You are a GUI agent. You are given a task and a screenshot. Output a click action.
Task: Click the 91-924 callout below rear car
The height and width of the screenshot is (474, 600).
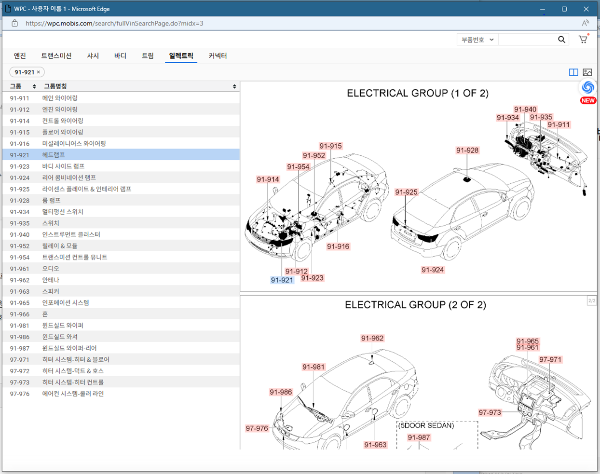point(432,270)
